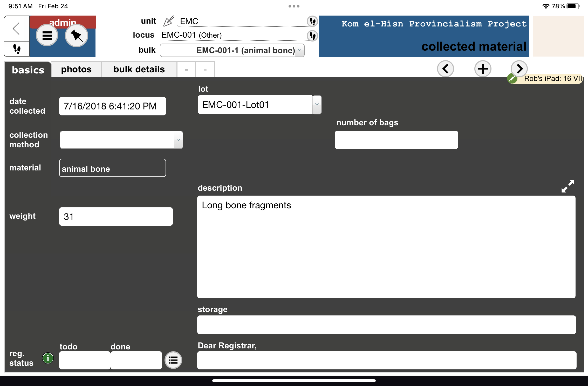Tap the three dots multitasking control
Viewport: 588px width, 386px height.
coord(294,6)
